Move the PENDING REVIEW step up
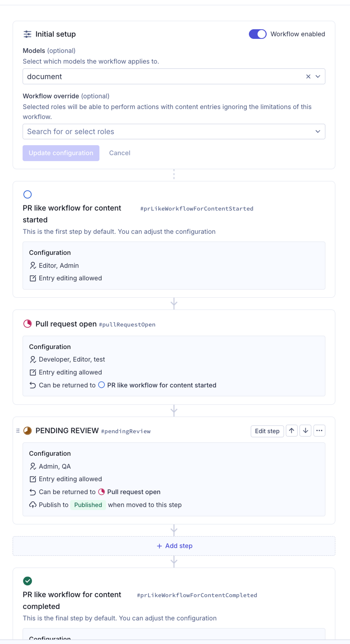Screen dimensions: 350x644 [x=292, y=431]
